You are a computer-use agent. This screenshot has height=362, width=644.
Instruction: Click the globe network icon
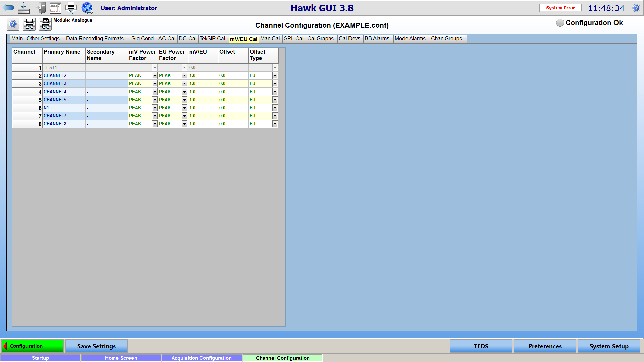(87, 8)
